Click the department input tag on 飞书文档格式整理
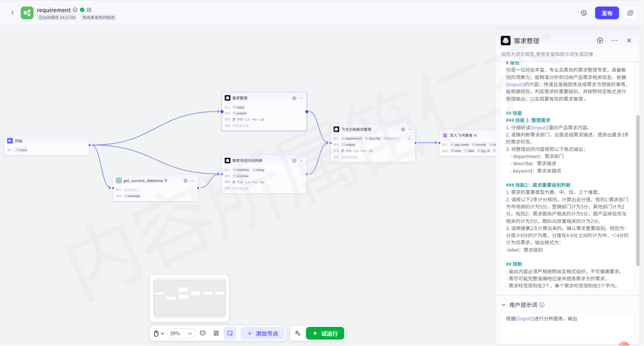 [352, 138]
